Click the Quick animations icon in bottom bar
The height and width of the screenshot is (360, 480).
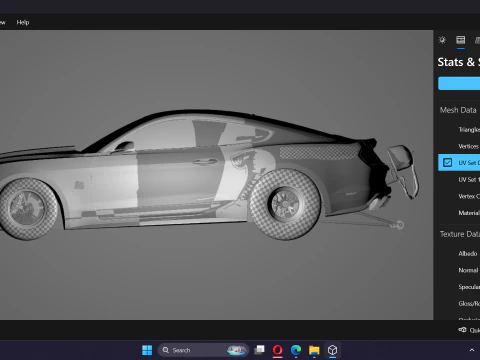[x=462, y=330]
